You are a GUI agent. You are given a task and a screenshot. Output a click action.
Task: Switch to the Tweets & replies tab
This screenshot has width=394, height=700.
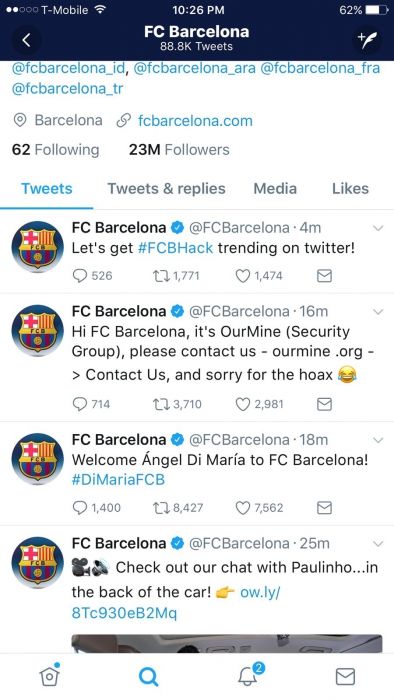pyautogui.click(x=166, y=188)
